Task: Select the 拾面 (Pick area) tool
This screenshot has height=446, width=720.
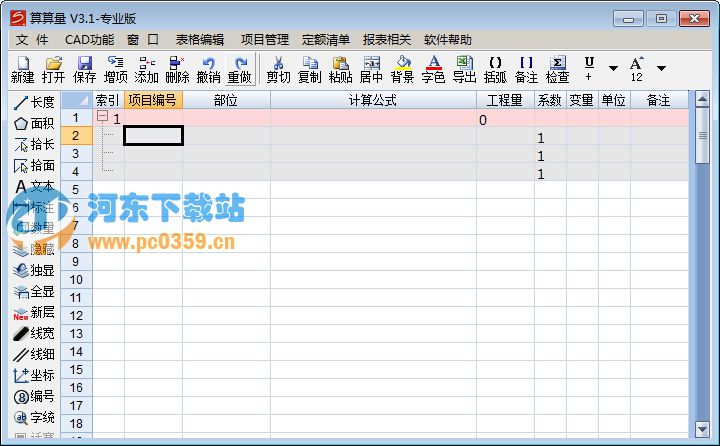Action: (34, 165)
